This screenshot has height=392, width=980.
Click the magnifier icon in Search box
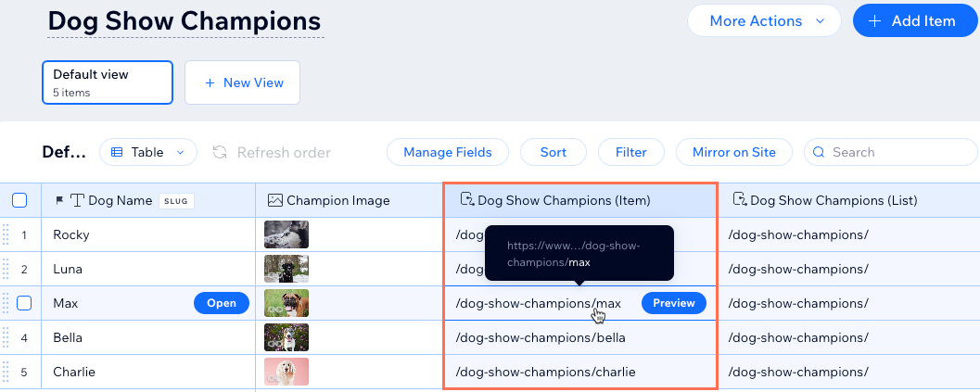click(x=820, y=153)
